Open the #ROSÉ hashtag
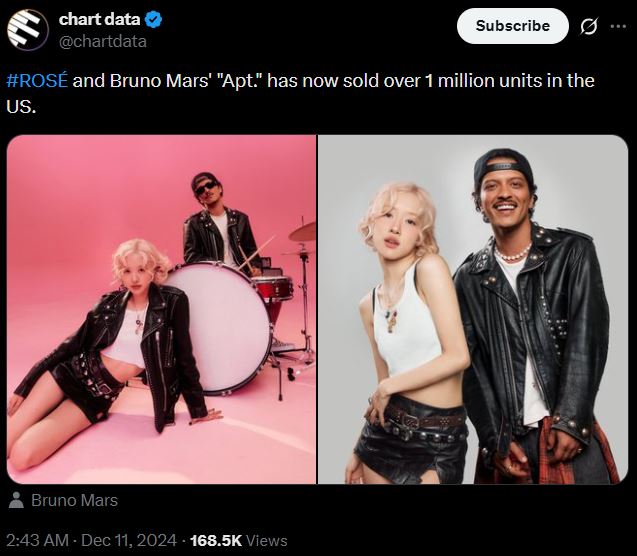 [x=37, y=80]
